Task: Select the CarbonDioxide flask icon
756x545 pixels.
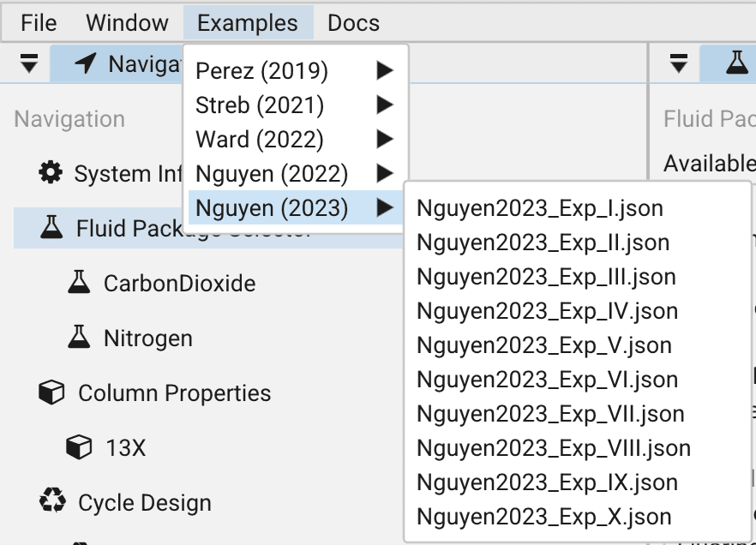Action: [x=80, y=283]
